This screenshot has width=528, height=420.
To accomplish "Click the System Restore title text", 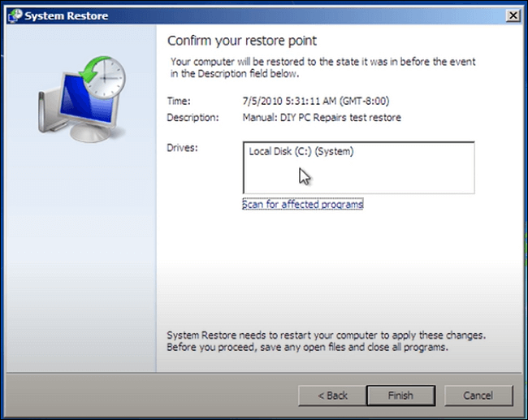I will 67,16.
